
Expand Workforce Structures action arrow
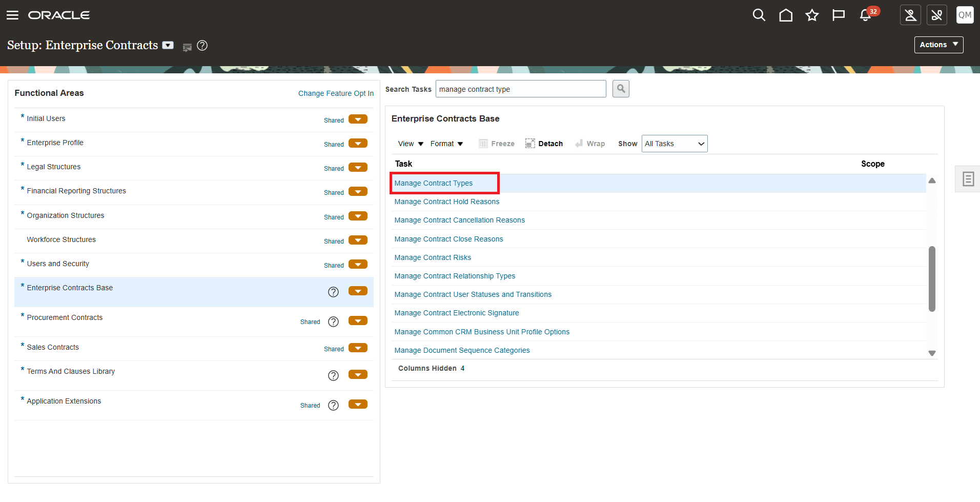(358, 240)
